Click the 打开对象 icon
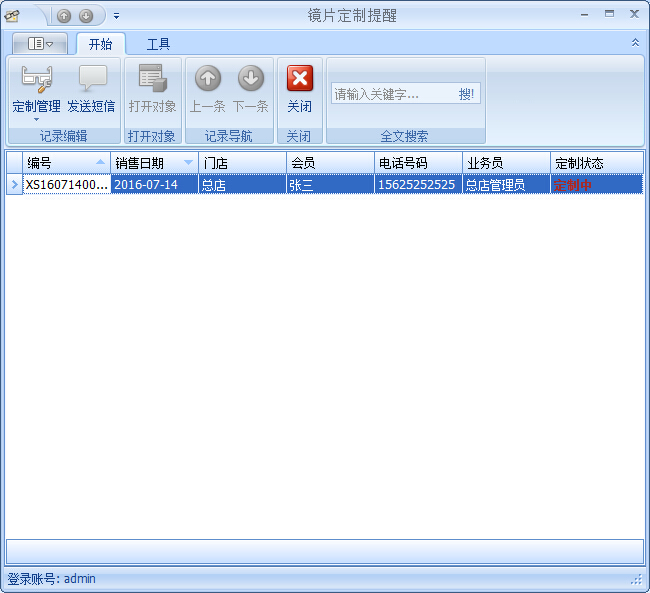 (x=152, y=79)
